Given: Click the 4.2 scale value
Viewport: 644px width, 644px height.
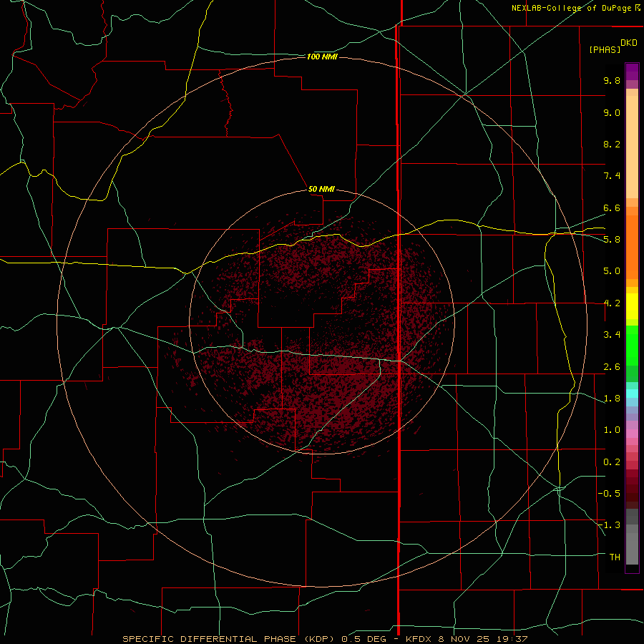Looking at the screenshot, I should click(612, 303).
